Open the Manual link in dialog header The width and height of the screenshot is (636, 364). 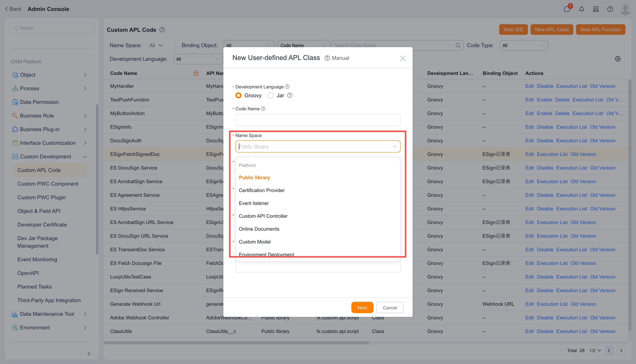tap(337, 58)
